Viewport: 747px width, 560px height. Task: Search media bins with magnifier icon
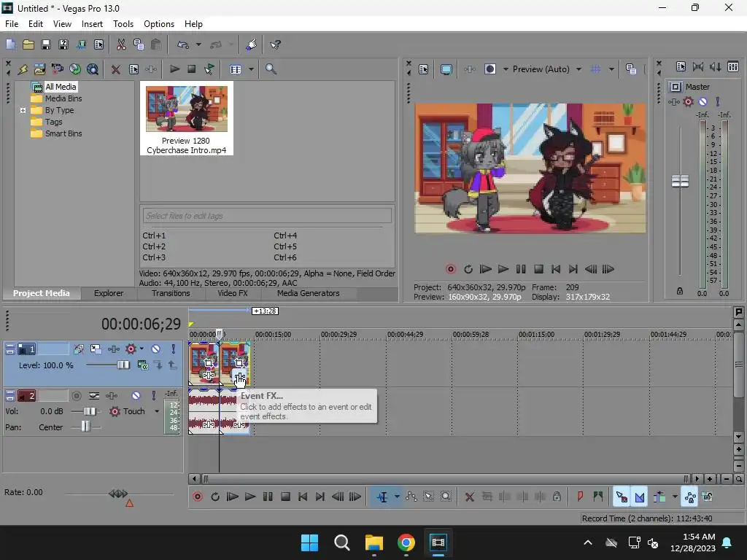pyautogui.click(x=271, y=69)
